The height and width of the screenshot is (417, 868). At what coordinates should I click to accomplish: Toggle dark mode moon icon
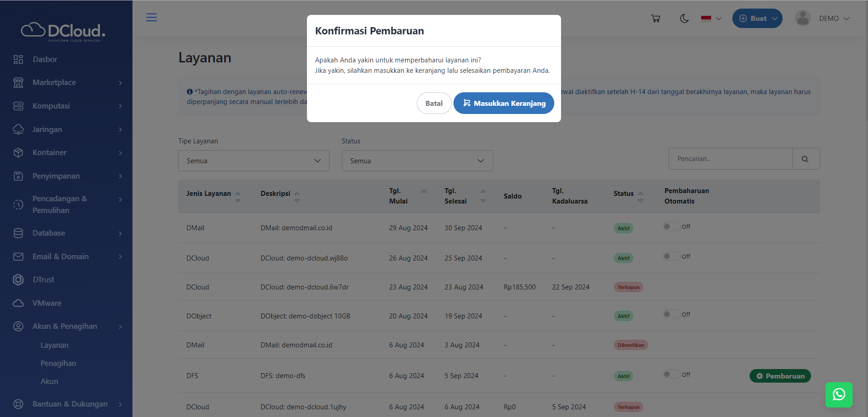684,19
